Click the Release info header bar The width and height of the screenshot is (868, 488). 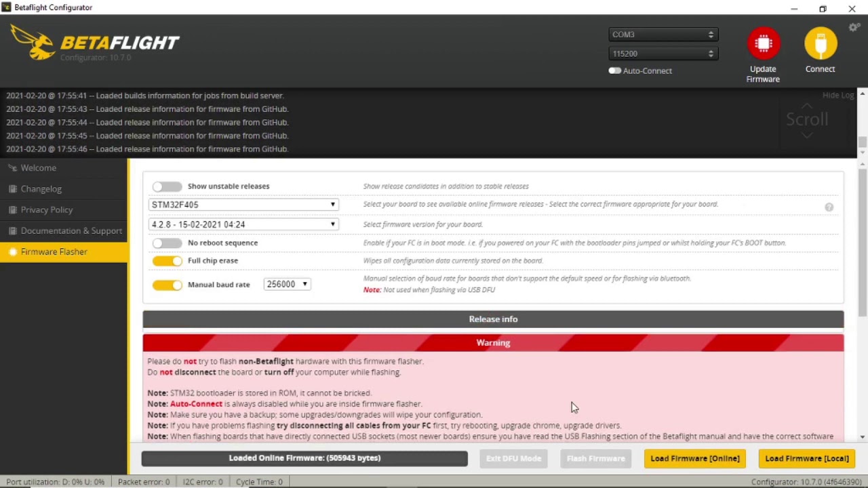[x=493, y=319]
